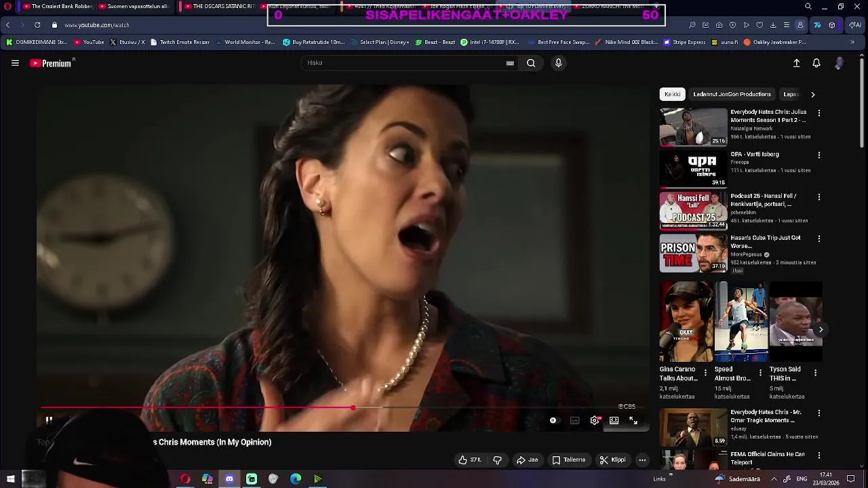
Task: Open Everybody Hates Chris Julius Moments thumbnail
Action: click(693, 127)
